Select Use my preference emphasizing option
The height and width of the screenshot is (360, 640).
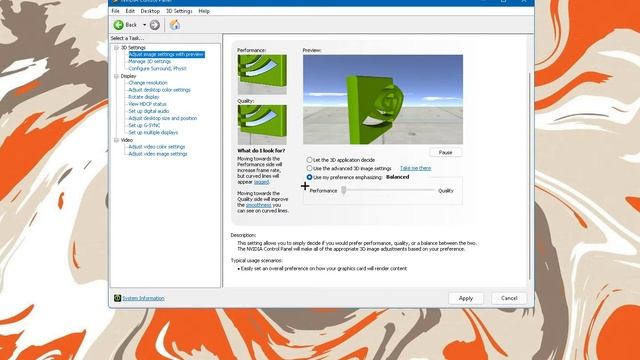309,177
